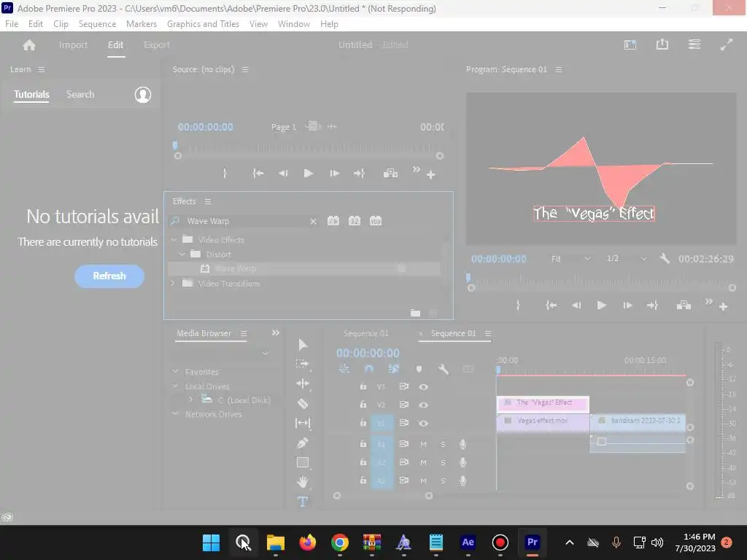747x560 pixels.
Task: Select the Pen tool
Action: [303, 443]
